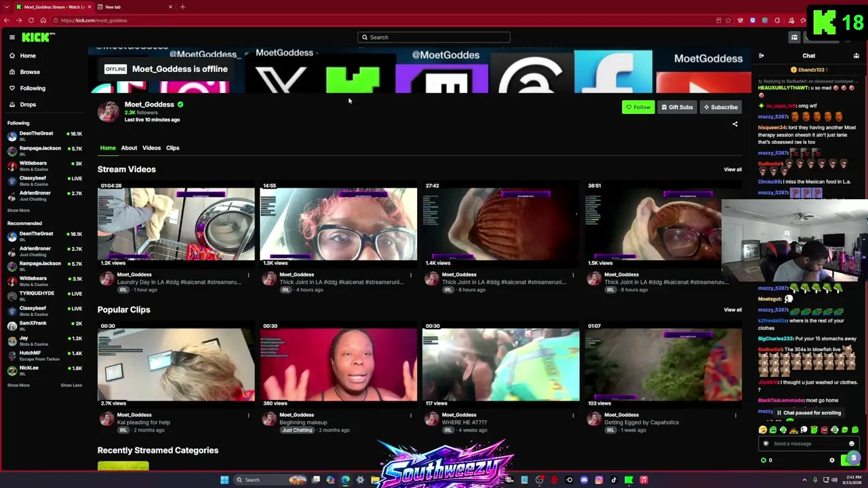Image resolution: width=868 pixels, height=488 pixels.
Task: Reload the browser page
Action: (31, 20)
